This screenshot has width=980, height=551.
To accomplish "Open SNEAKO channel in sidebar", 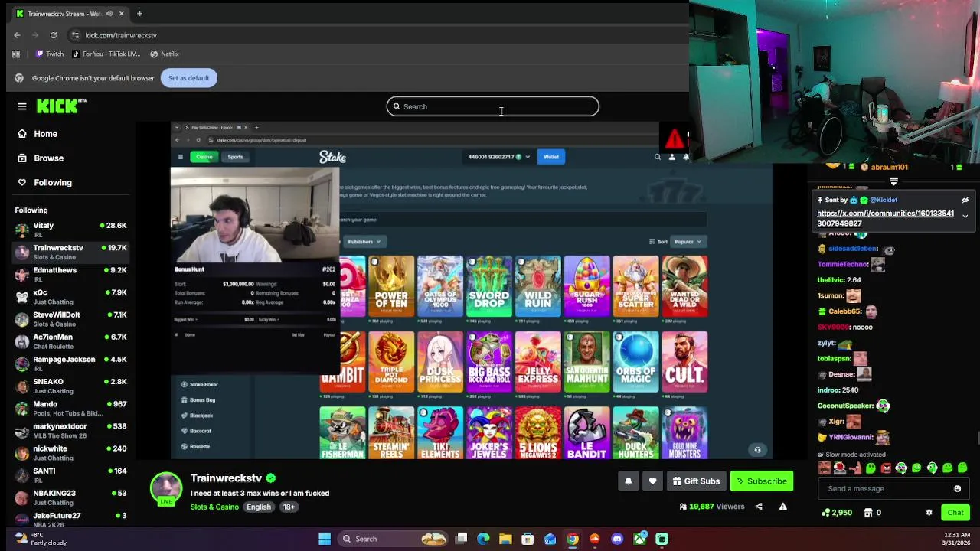I will pyautogui.click(x=70, y=386).
